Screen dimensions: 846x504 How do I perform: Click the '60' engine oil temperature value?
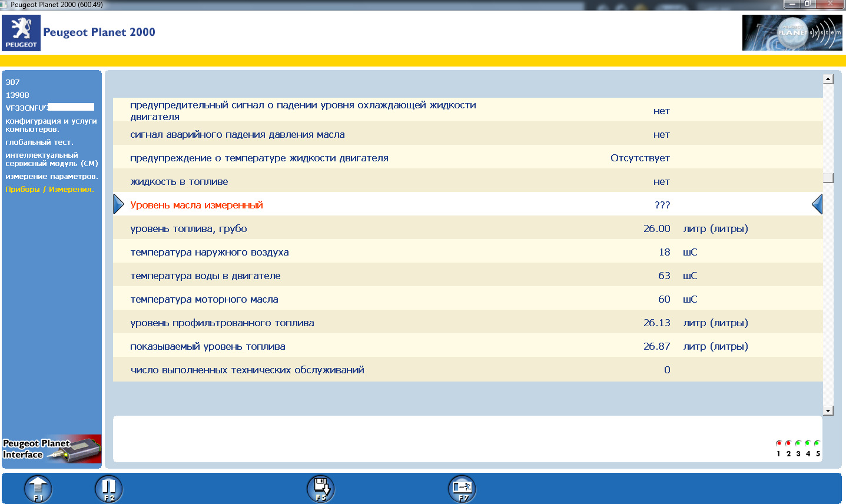click(664, 299)
